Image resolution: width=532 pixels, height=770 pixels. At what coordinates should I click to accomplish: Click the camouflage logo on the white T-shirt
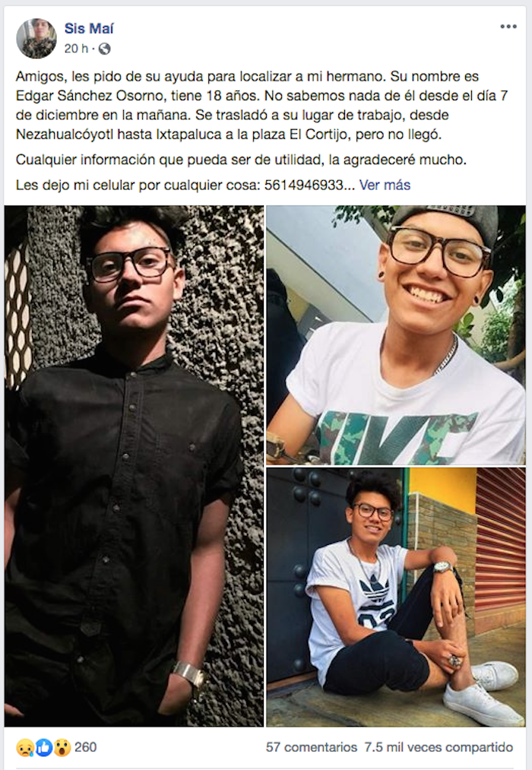[397, 436]
